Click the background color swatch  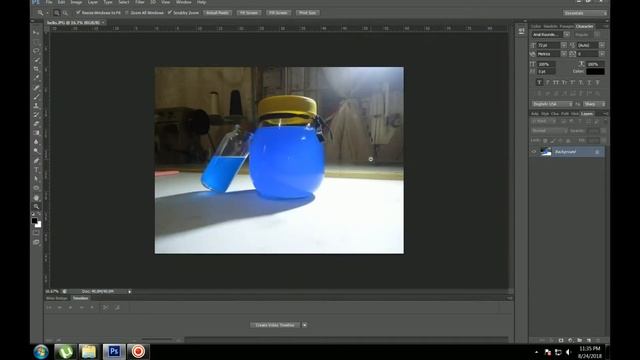point(39,225)
